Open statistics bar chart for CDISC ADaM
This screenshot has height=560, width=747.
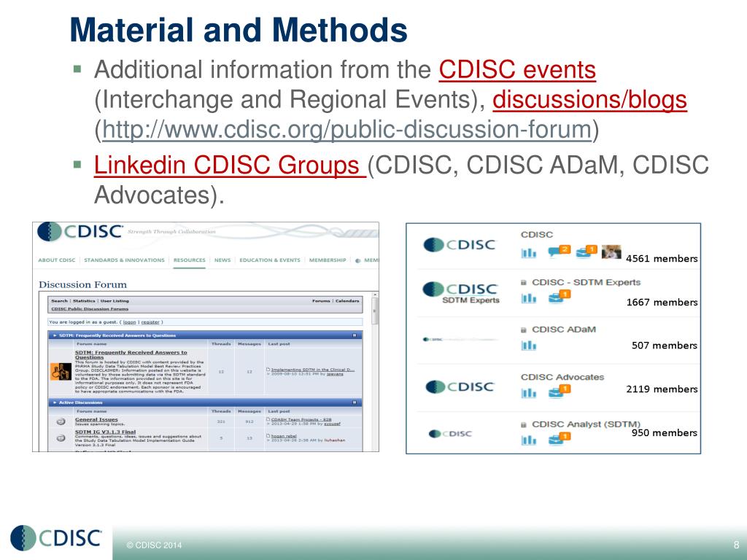[528, 345]
